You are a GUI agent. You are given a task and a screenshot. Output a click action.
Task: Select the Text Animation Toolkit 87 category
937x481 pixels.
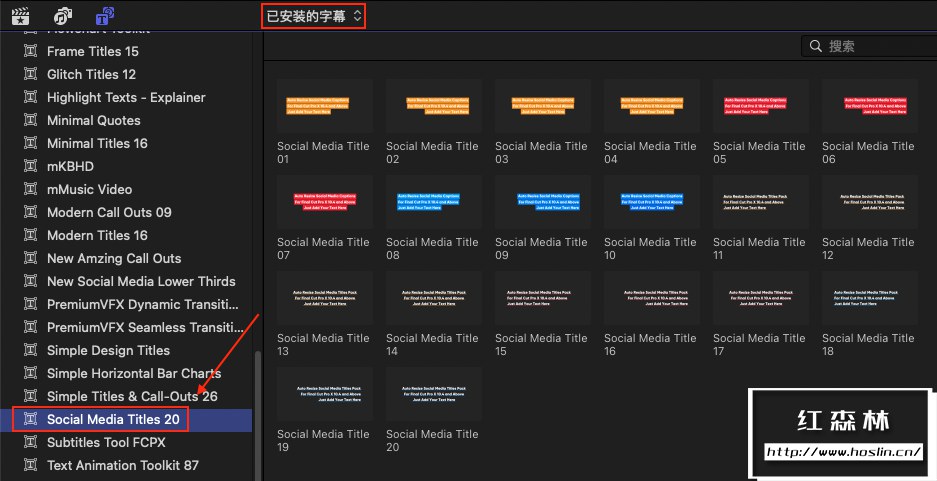pyautogui.click(x=123, y=465)
